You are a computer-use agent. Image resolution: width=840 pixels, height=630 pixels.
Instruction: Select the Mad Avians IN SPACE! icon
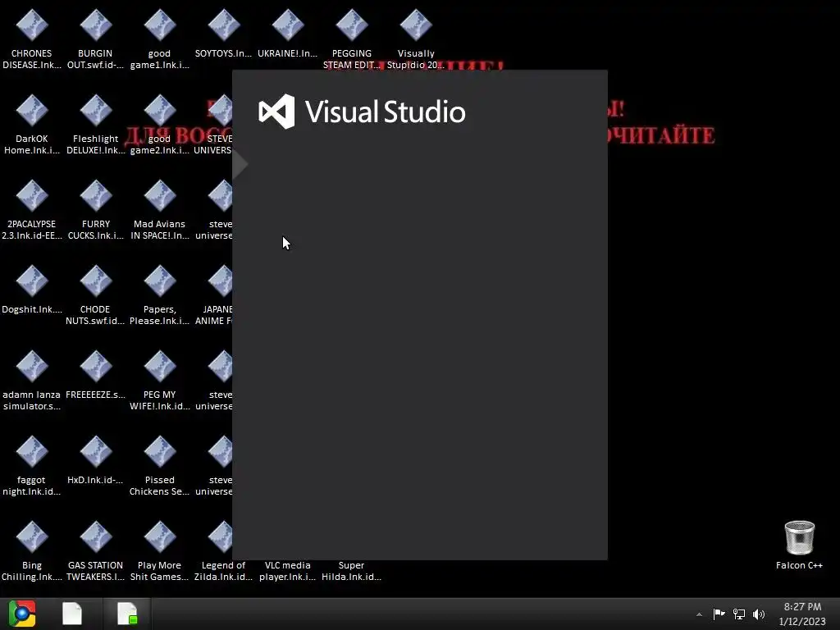(160, 209)
